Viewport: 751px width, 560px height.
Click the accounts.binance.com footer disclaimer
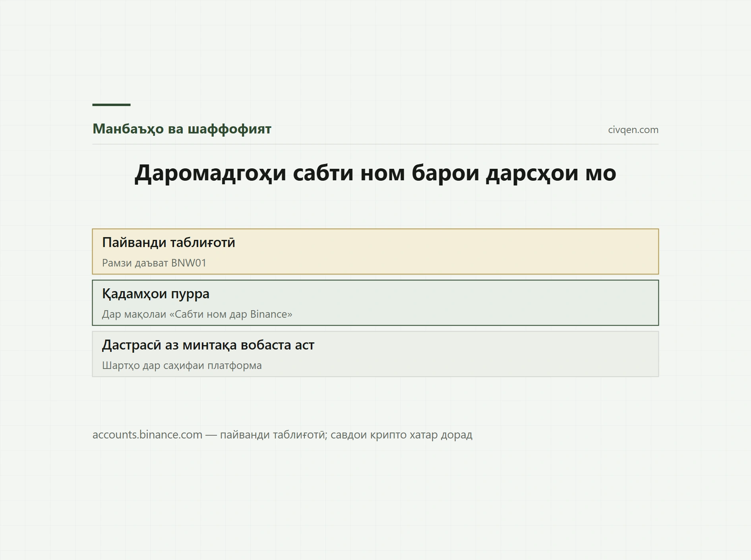pyautogui.click(x=283, y=435)
